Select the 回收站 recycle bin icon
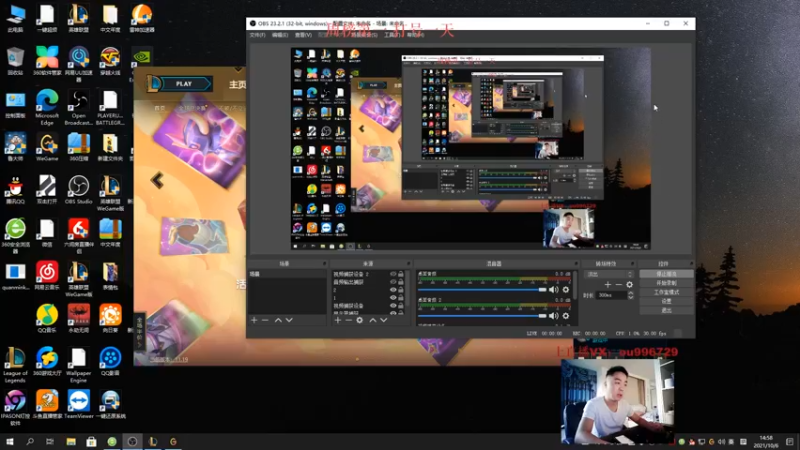The width and height of the screenshot is (800, 450). click(15, 61)
